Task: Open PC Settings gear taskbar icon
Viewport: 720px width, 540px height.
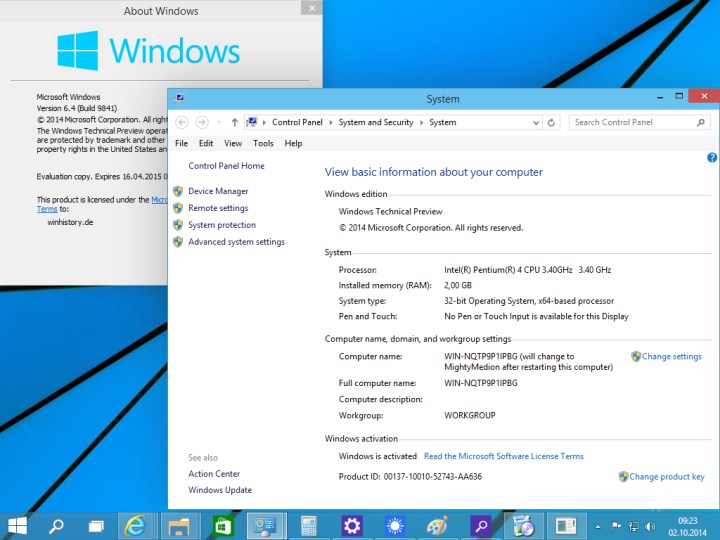Action: pyautogui.click(x=352, y=526)
